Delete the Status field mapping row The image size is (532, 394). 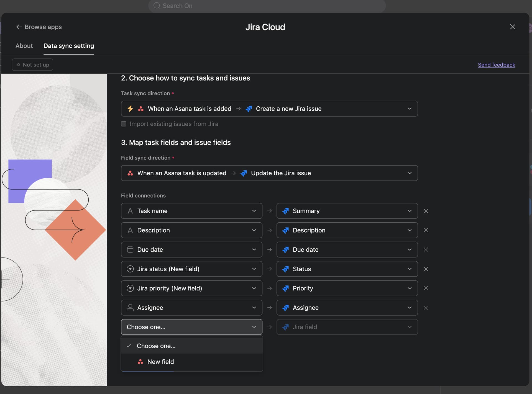click(426, 269)
